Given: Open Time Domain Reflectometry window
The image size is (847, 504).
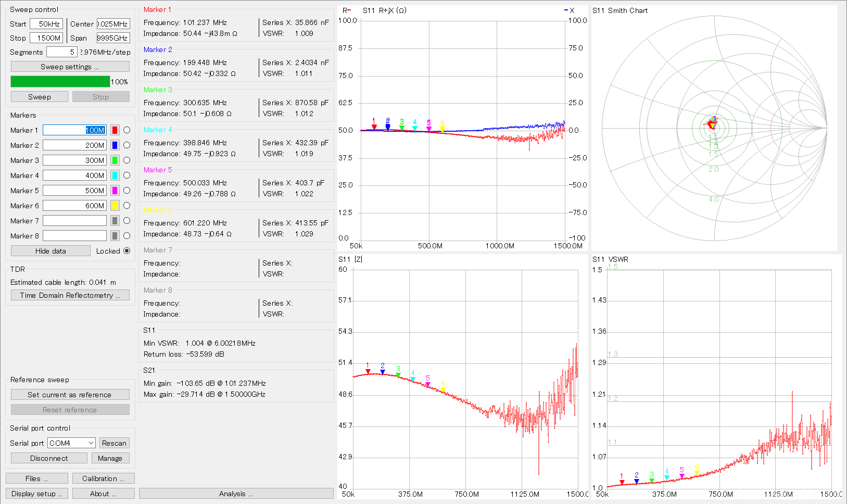Looking at the screenshot, I should 70,295.
